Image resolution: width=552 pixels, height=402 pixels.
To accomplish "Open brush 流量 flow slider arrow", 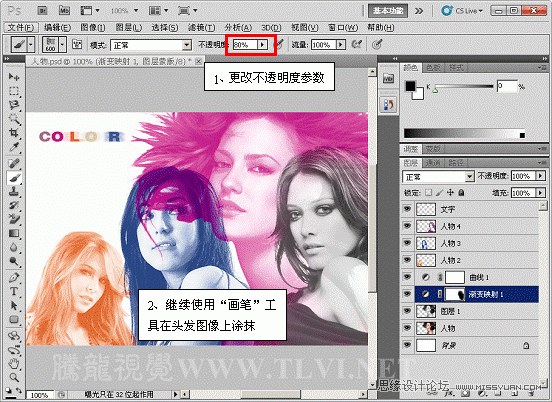I will (340, 45).
